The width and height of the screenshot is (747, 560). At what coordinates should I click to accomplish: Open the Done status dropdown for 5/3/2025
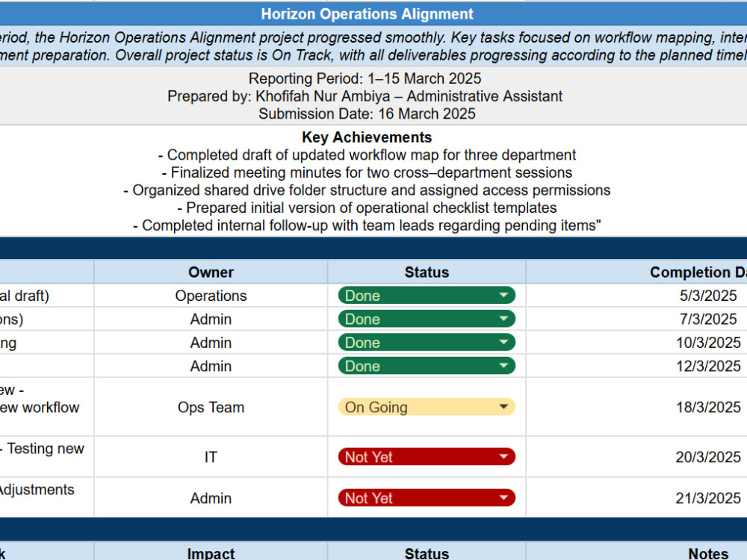click(427, 295)
